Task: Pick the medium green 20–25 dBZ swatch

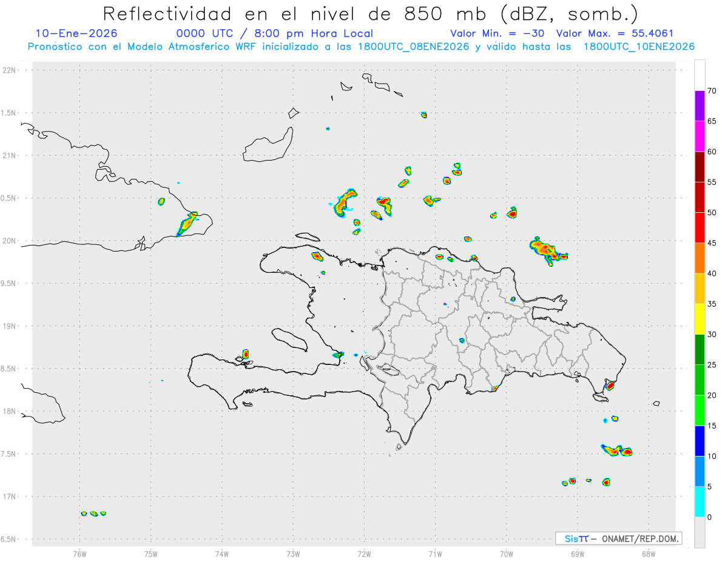Action: coord(699,380)
